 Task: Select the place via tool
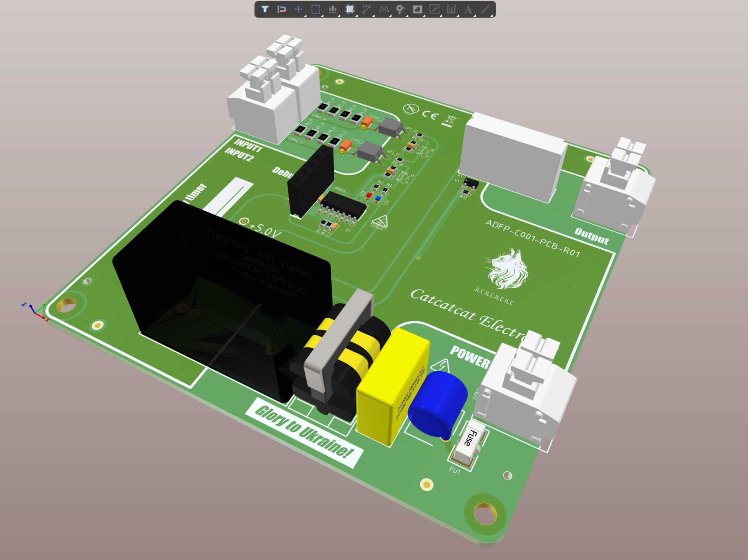pos(401,10)
